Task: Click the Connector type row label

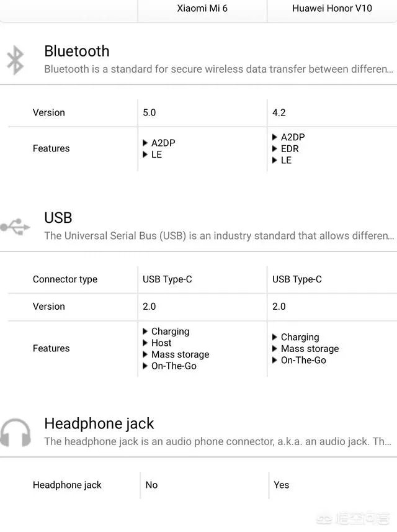Action: [x=65, y=279]
